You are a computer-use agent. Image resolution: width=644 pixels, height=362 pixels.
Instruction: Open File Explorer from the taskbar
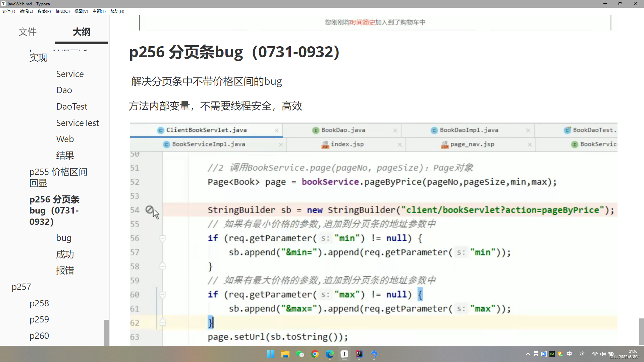pyautogui.click(x=285, y=354)
